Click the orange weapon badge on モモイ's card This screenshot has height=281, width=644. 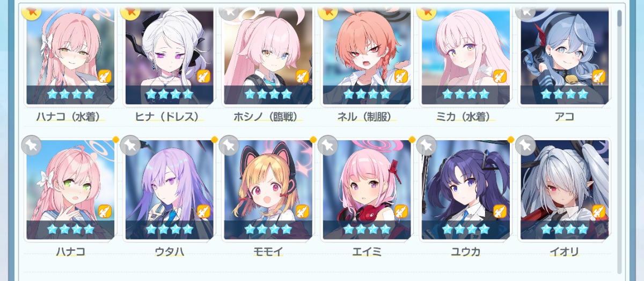pos(302,212)
